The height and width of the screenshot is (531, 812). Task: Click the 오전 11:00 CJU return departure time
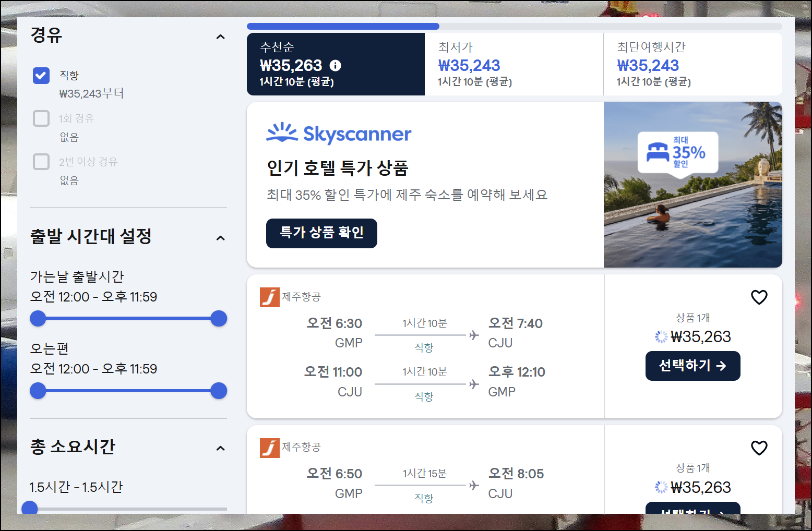333,372
